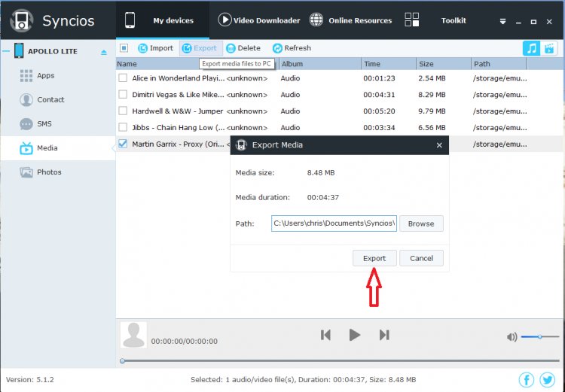Skip to the next track

384,335
